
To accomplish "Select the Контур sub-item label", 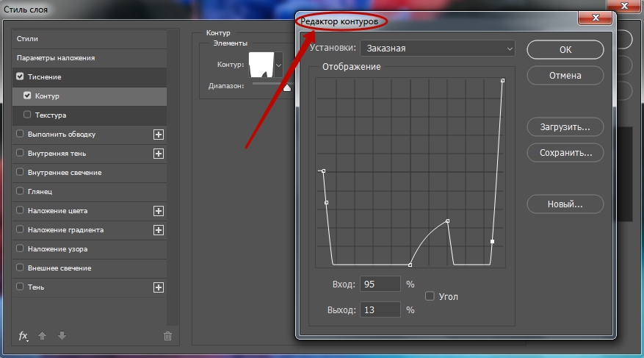I will [x=47, y=96].
